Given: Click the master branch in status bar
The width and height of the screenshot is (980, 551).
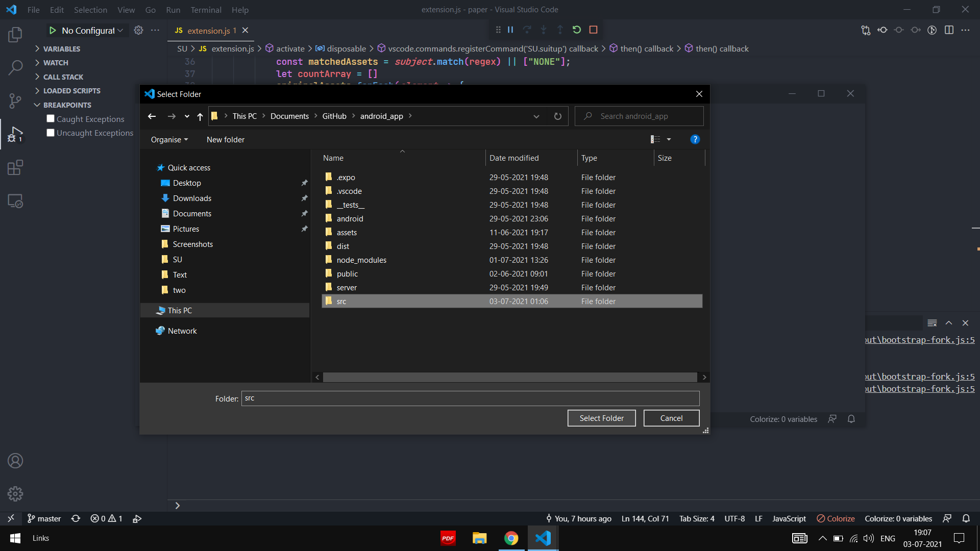Looking at the screenshot, I should [x=44, y=518].
